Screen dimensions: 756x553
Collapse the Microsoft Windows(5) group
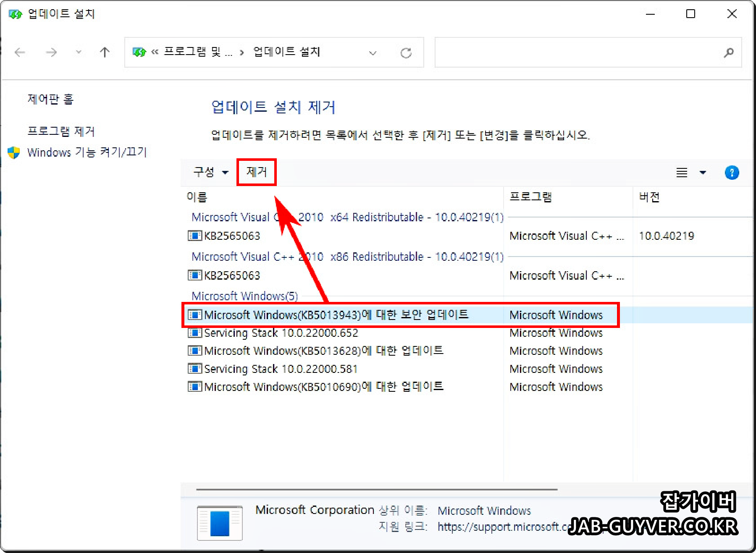245,296
